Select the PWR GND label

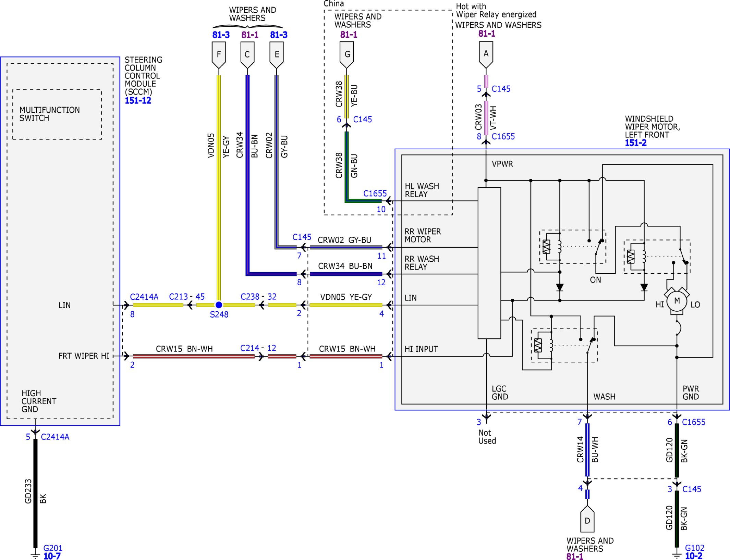[x=691, y=393]
